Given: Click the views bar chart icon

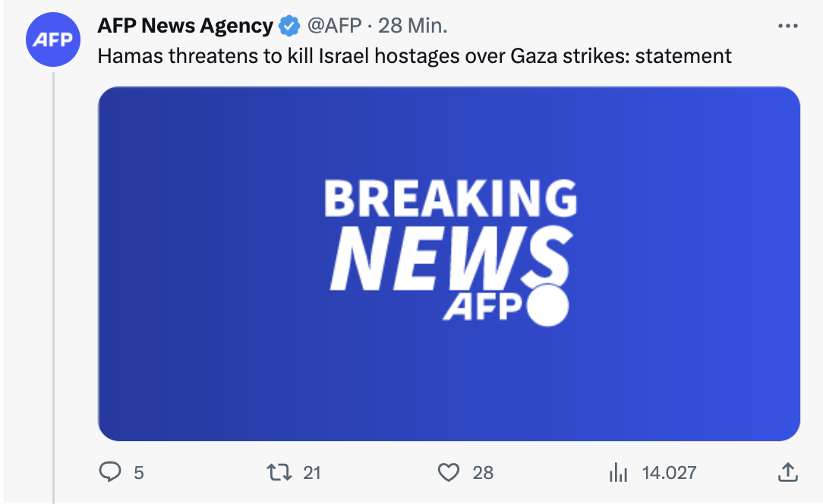Looking at the screenshot, I should tap(619, 473).
